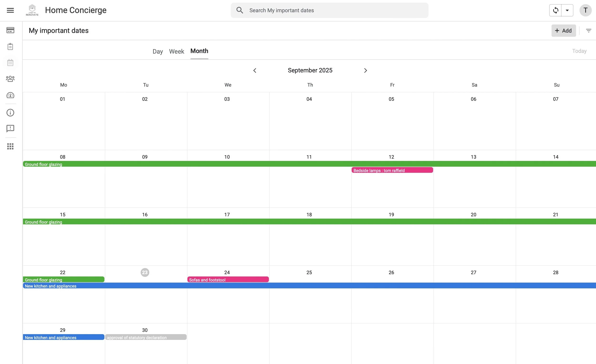596x364 pixels.
Task: Select the calendar sidebar icon
Action: point(10,63)
